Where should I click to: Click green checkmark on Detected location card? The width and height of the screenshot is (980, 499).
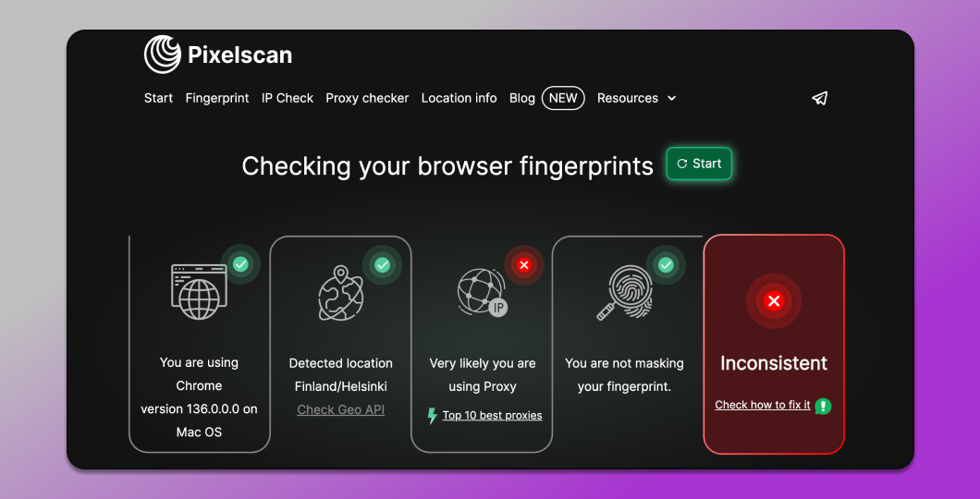click(x=382, y=265)
